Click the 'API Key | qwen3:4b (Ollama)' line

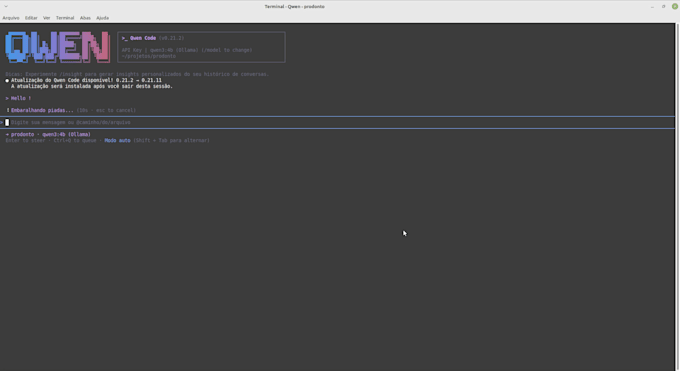[187, 50]
